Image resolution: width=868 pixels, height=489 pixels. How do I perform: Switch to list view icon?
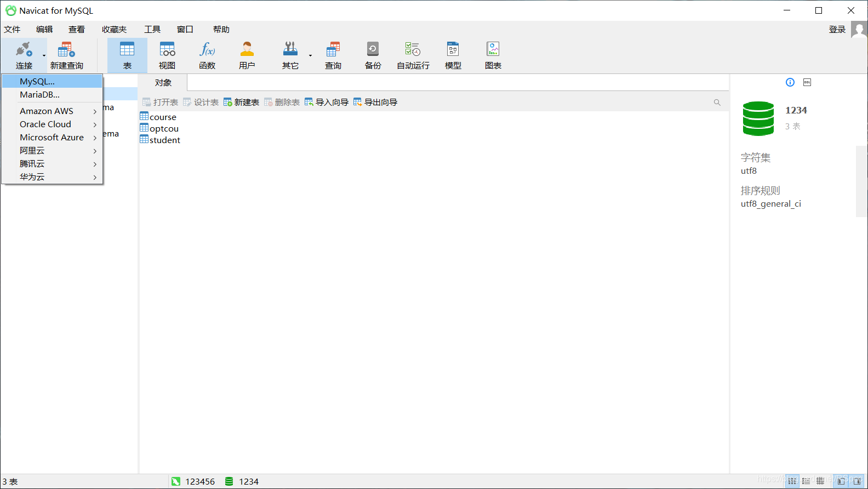coord(792,481)
